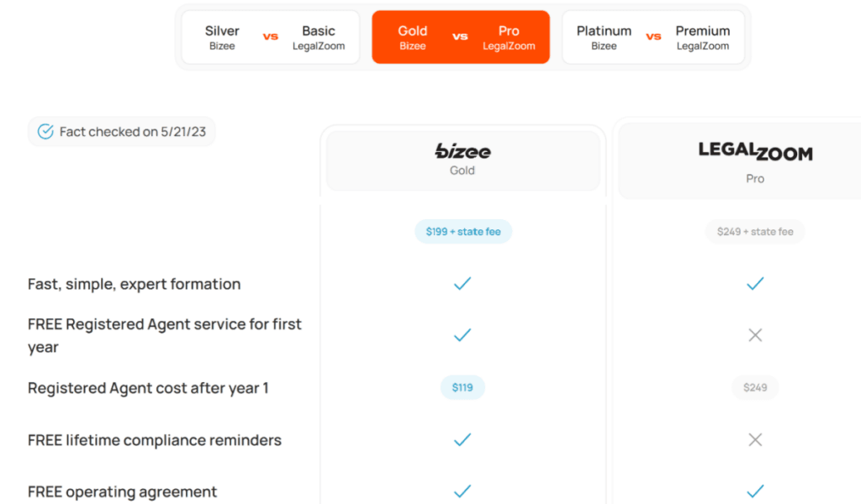This screenshot has width=861, height=504.
Task: Click Bizee checkmark for FREE Registered Agent service
Action: (x=462, y=335)
